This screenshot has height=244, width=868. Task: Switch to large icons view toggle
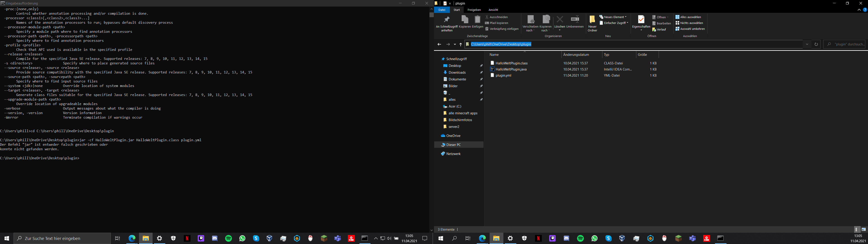[x=864, y=230]
